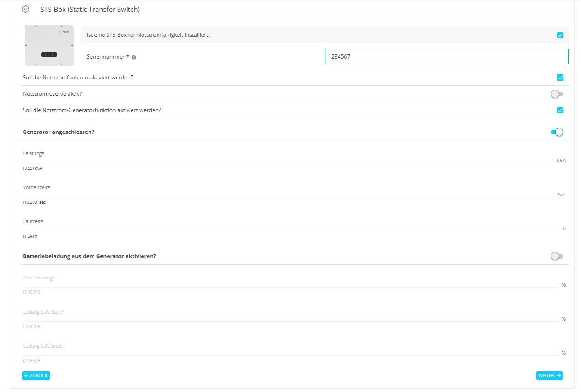This screenshot has height=392, width=581.
Task: Disable the Generator angeschlossen toggle
Action: point(557,132)
